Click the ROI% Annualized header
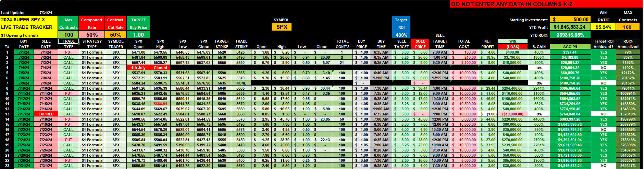The height and width of the screenshot is (169, 644). 628,44
